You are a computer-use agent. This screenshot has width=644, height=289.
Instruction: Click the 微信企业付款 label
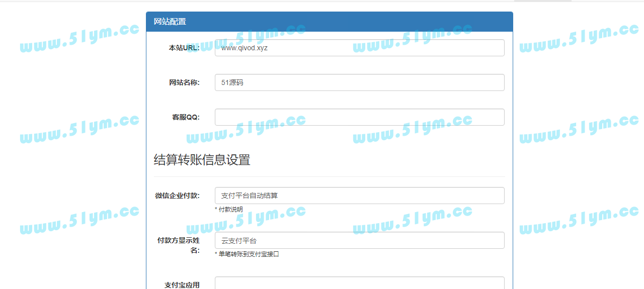point(177,196)
